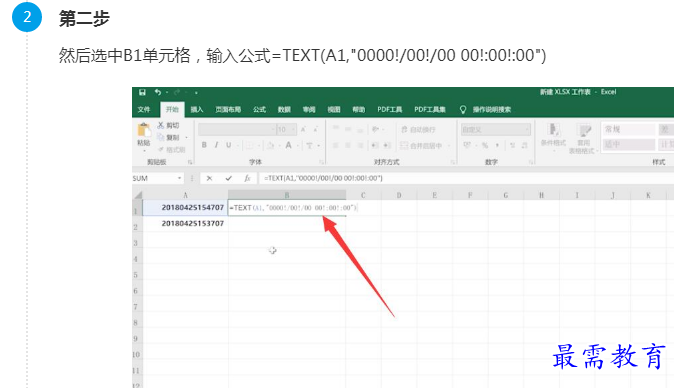Viewport: 674px width, 388px height.
Task: Open the 视图 (View) tab
Action: pyautogui.click(x=334, y=110)
